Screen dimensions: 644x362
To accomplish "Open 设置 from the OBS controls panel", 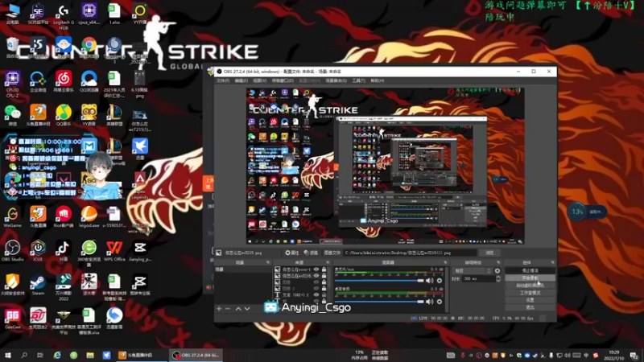I will [530, 300].
